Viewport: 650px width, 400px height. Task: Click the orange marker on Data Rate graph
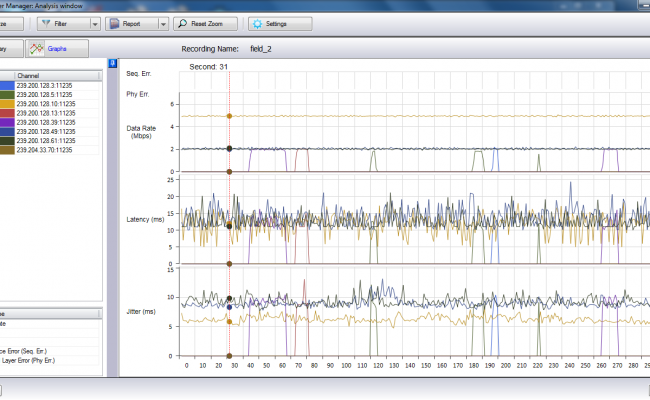click(x=229, y=116)
